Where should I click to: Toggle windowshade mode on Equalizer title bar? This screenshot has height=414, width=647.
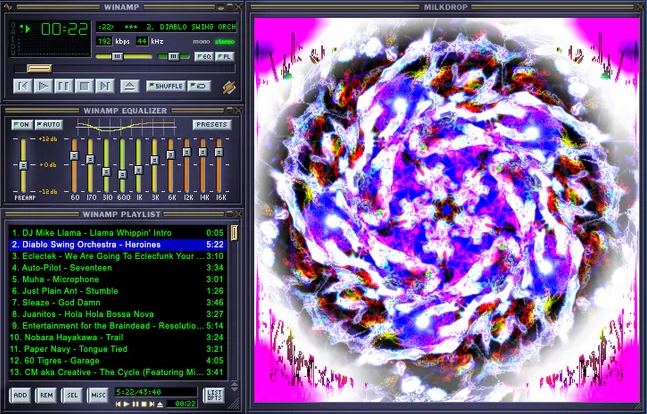point(230,110)
